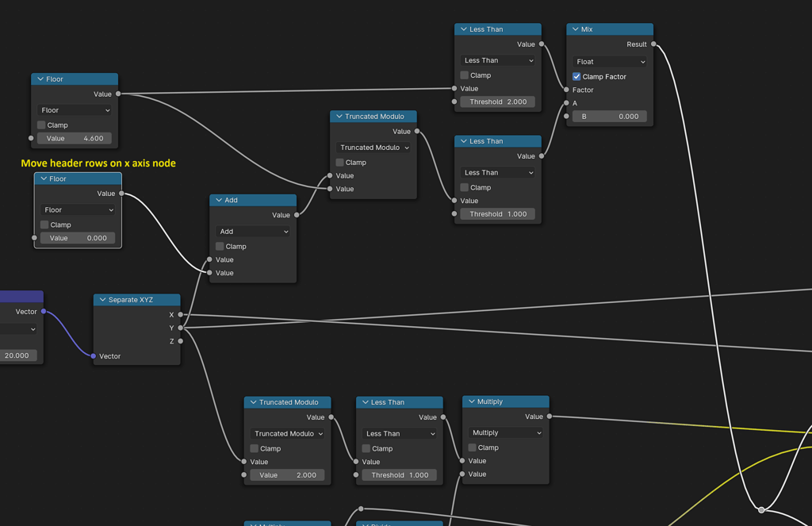Click the Threshold 2.000 field on Less Than node
The height and width of the screenshot is (526, 812).
click(x=497, y=102)
